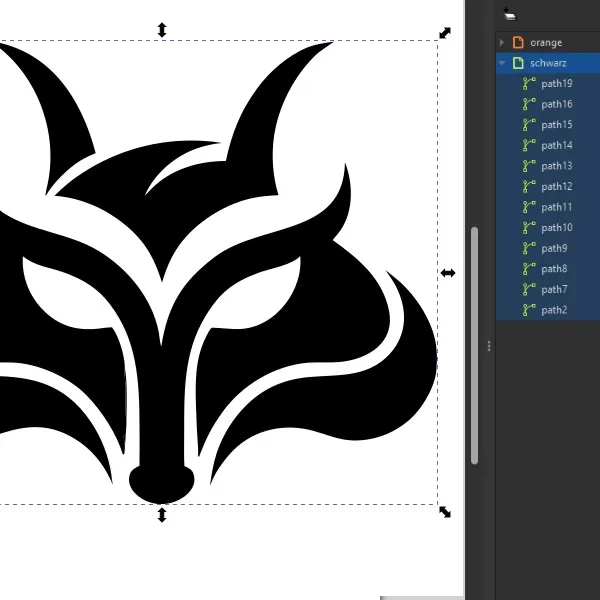Click the green schwarz layer icon
Viewport: 600px width, 600px height.
point(518,63)
